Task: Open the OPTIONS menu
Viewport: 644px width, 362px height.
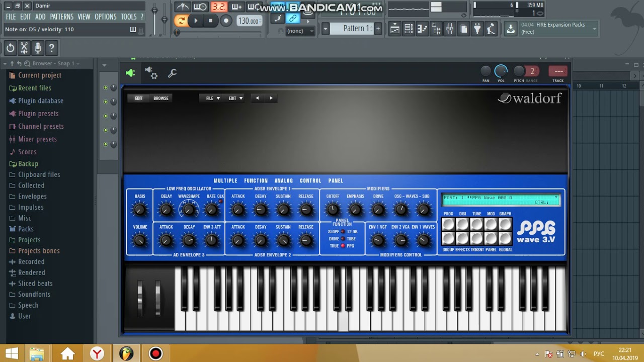Action: [106, 17]
